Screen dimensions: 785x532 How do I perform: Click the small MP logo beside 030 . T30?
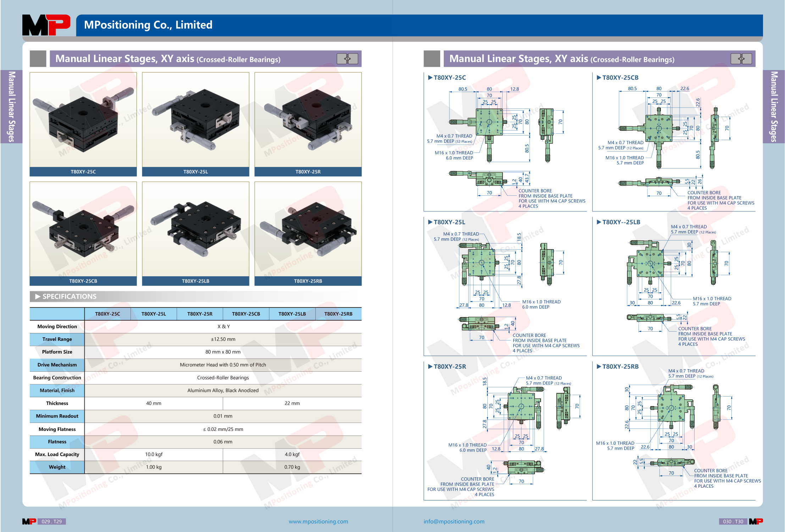[x=756, y=521]
